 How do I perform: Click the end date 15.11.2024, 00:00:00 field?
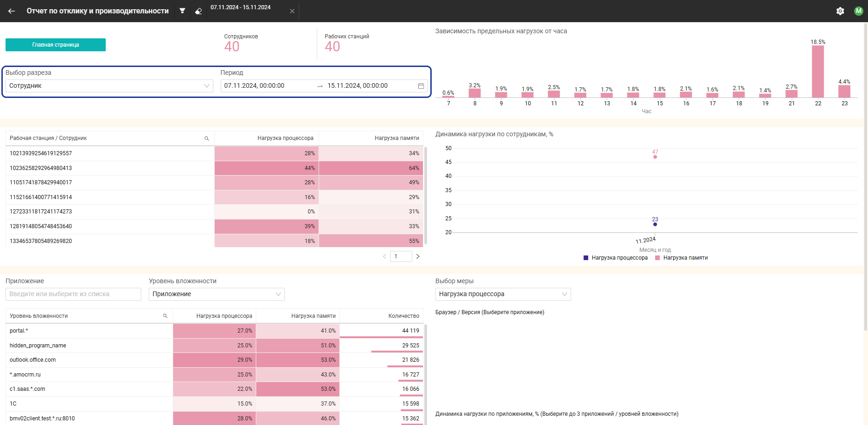[369, 86]
